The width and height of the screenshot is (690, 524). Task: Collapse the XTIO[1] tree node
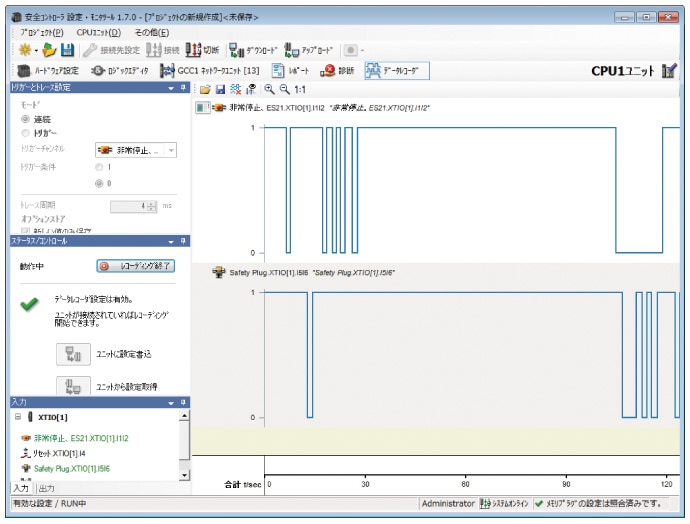(18, 416)
